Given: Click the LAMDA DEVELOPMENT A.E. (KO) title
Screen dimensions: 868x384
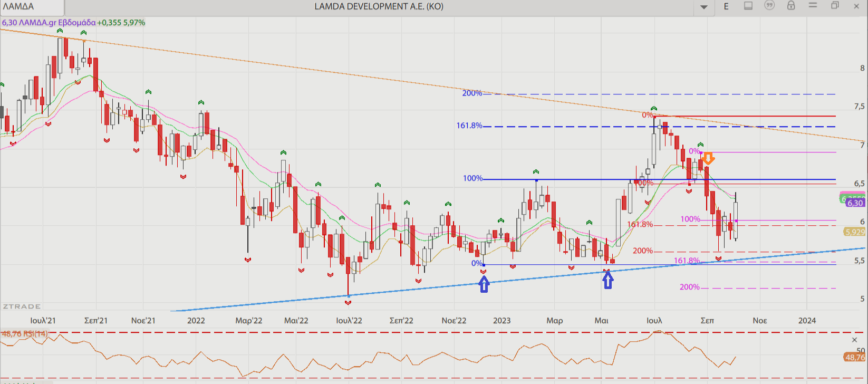Looking at the screenshot, I should (379, 6).
